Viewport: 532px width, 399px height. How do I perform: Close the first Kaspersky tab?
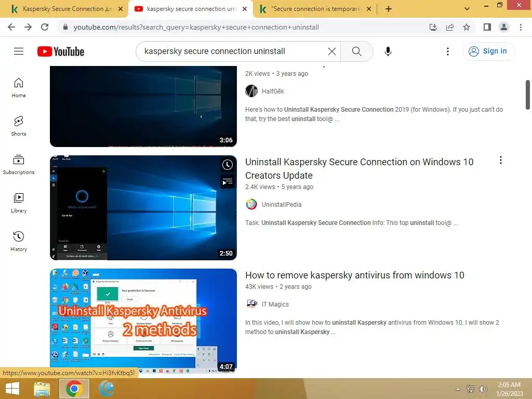[x=121, y=9]
